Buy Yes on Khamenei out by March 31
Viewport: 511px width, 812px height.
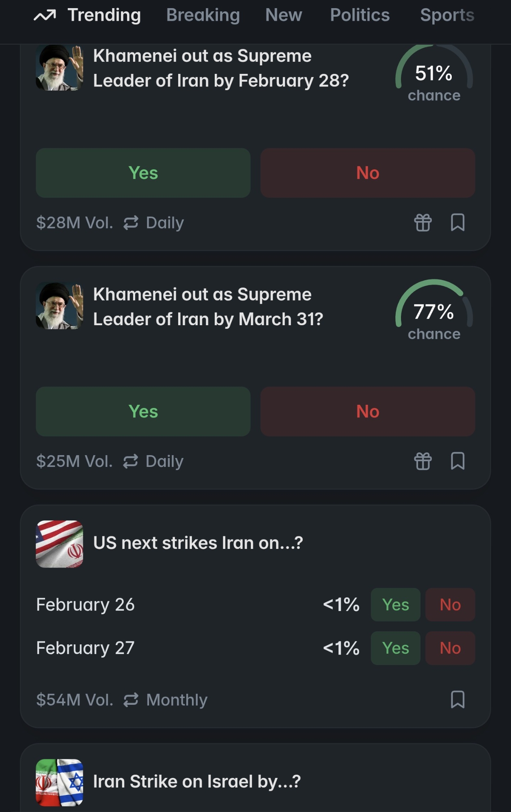[143, 411]
